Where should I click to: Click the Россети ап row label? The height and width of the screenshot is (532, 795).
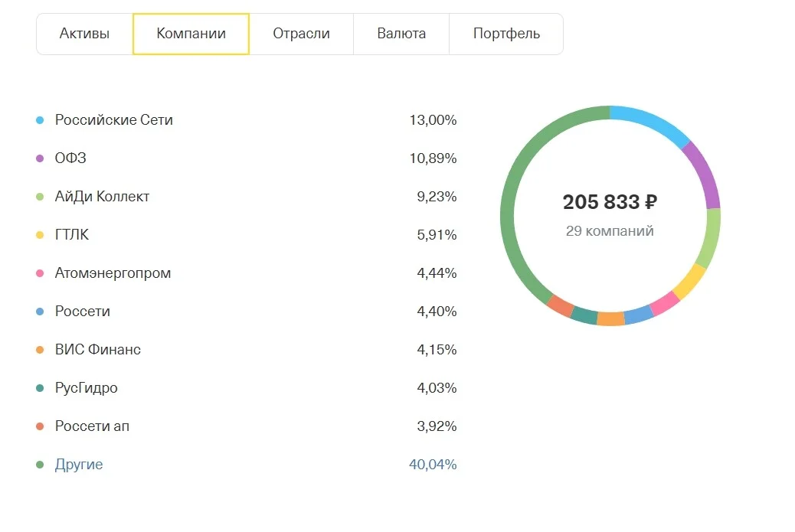[x=92, y=426]
